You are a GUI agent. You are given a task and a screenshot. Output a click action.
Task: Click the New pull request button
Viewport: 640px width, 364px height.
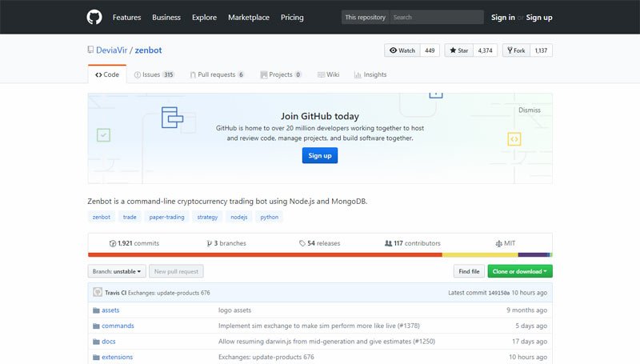point(176,271)
